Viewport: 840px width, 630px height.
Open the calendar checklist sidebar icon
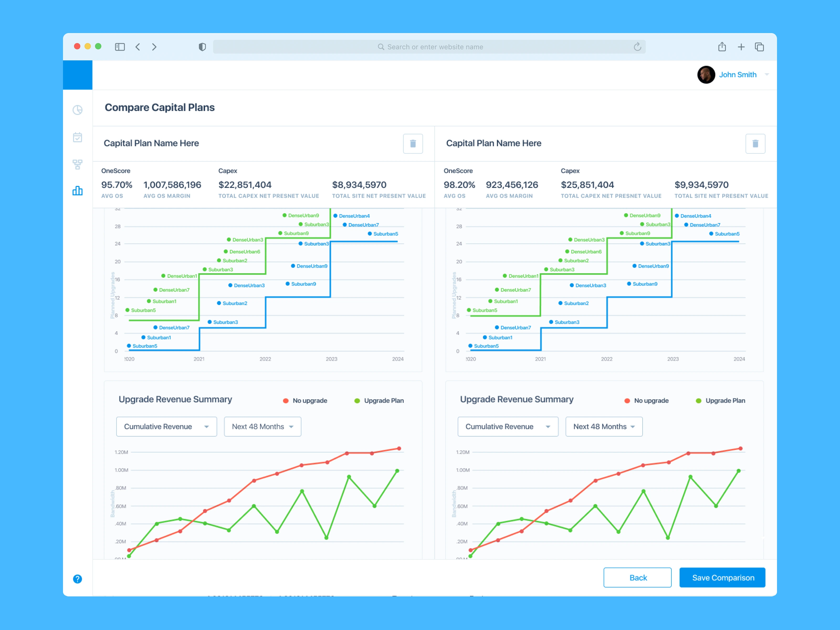77,137
